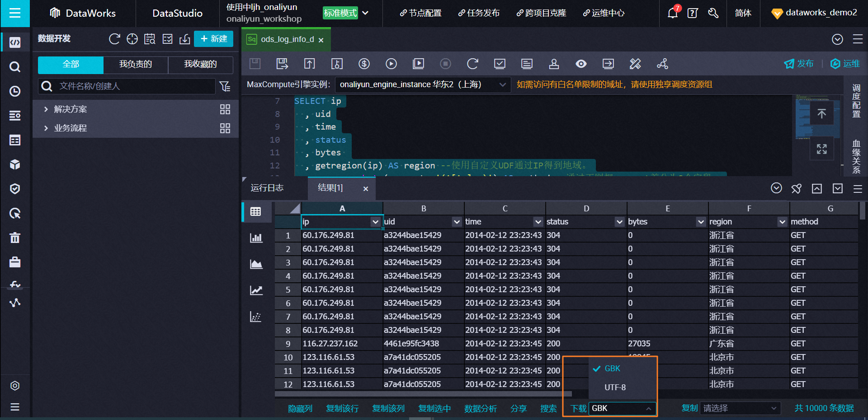868x420 pixels.
Task: Click the stop execution icon
Action: (x=445, y=64)
